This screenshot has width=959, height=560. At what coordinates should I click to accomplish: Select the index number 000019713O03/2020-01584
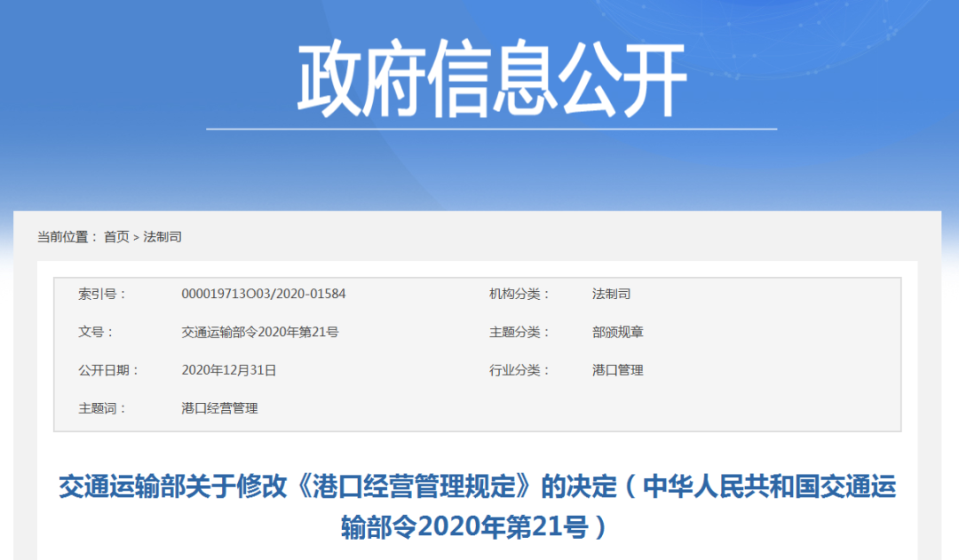pyautogui.click(x=263, y=294)
